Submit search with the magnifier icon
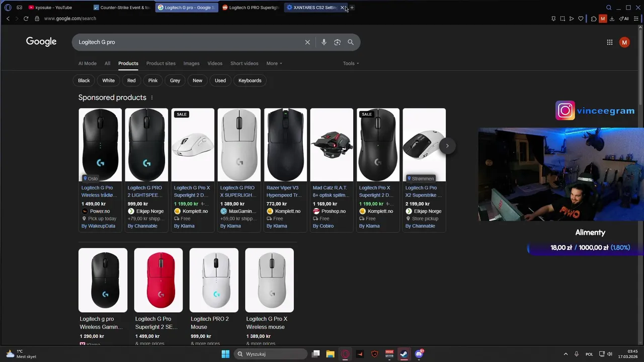This screenshot has height=362, width=644. [x=351, y=42]
